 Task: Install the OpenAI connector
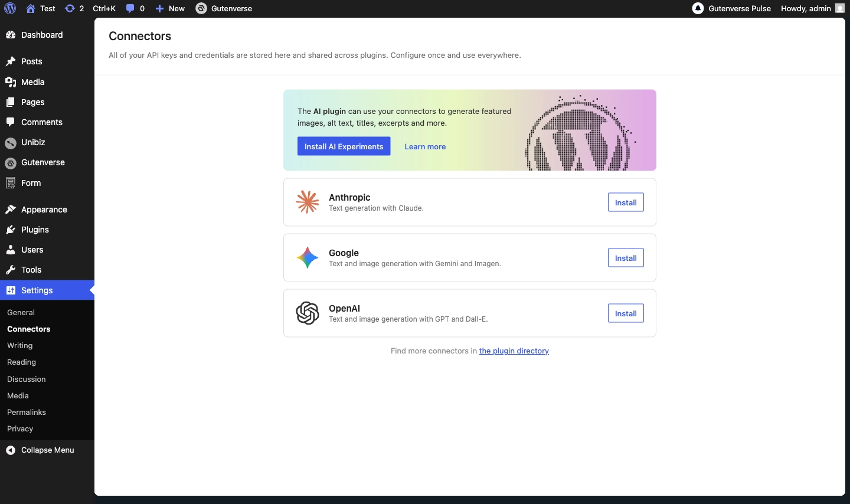tap(626, 313)
